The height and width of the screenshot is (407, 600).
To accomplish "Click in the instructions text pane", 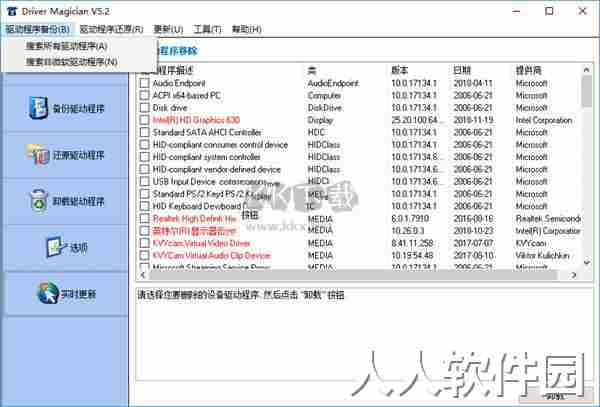I will tap(364, 335).
